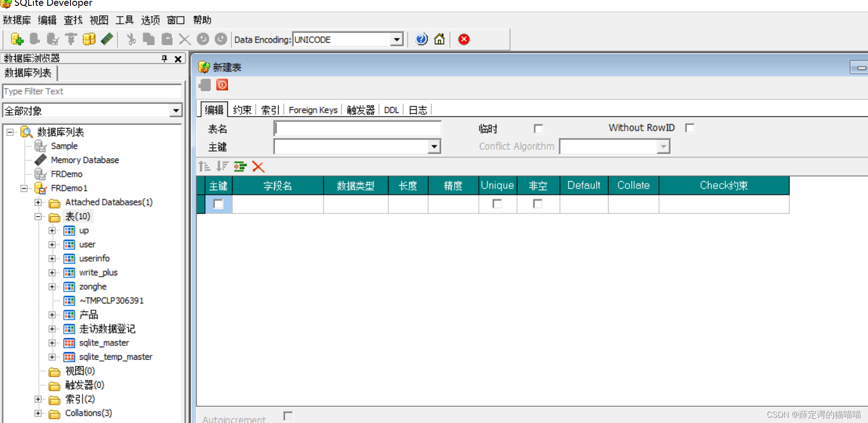This screenshot has height=423, width=868.
Task: Select the sqlite_master table
Action: (x=104, y=343)
